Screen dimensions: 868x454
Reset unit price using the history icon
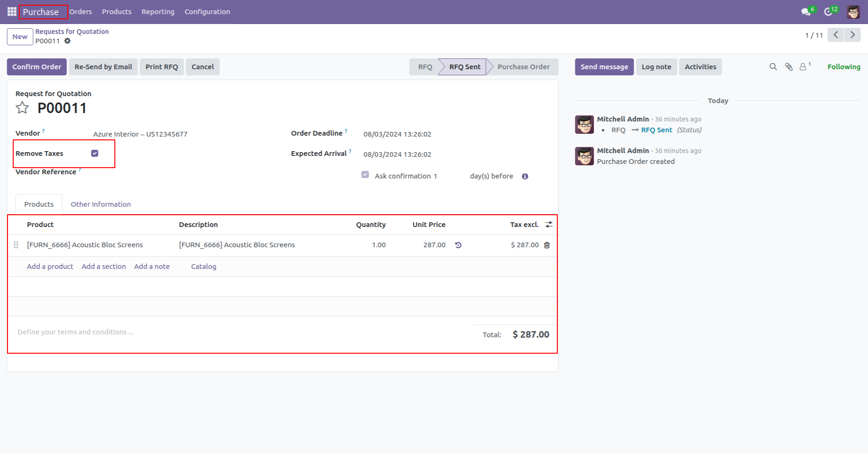(x=458, y=245)
